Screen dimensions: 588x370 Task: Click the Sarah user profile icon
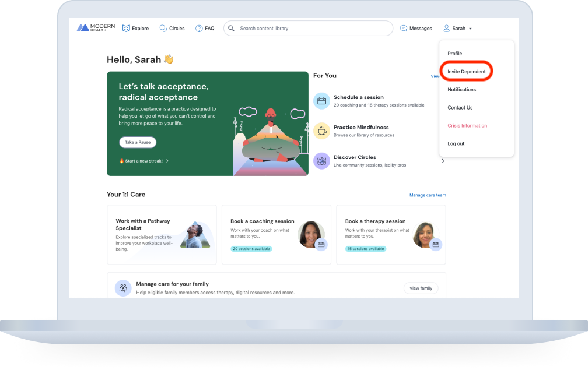[x=446, y=29]
